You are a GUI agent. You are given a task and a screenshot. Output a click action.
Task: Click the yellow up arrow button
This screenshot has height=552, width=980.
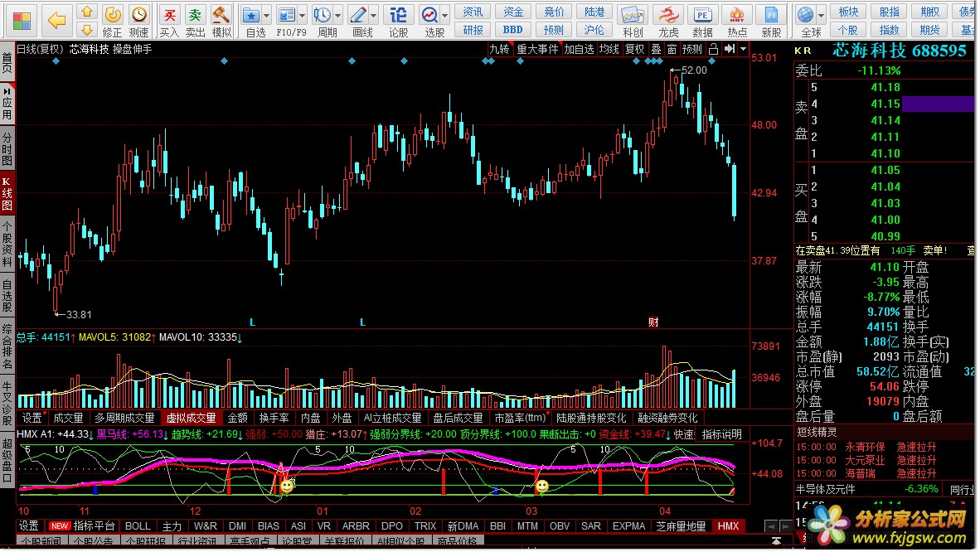click(x=87, y=12)
